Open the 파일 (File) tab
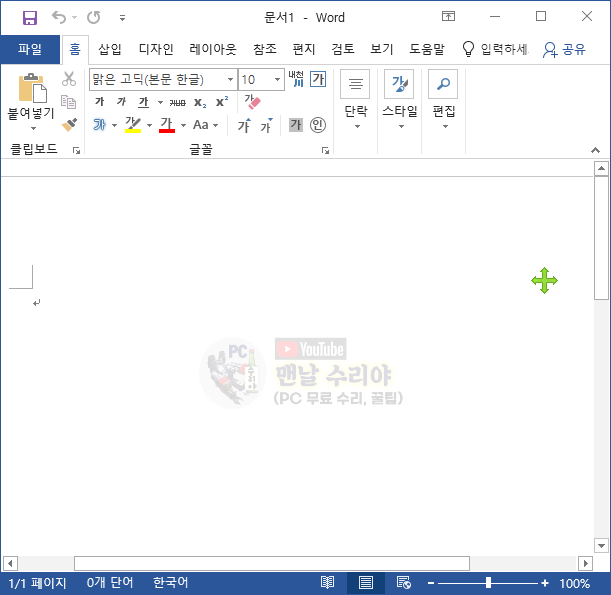The image size is (611, 595). 30,49
